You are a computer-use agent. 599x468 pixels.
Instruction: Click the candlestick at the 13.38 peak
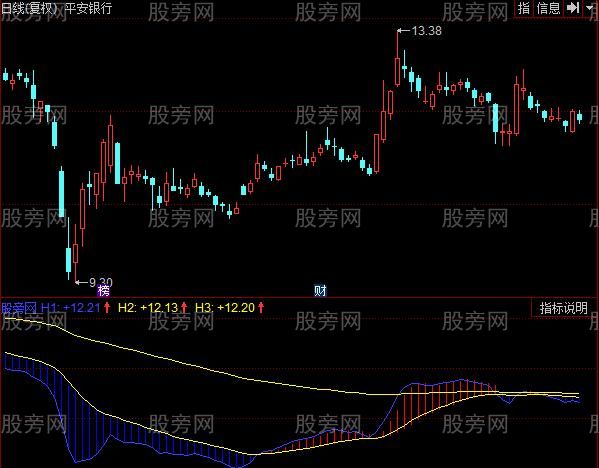[x=397, y=58]
